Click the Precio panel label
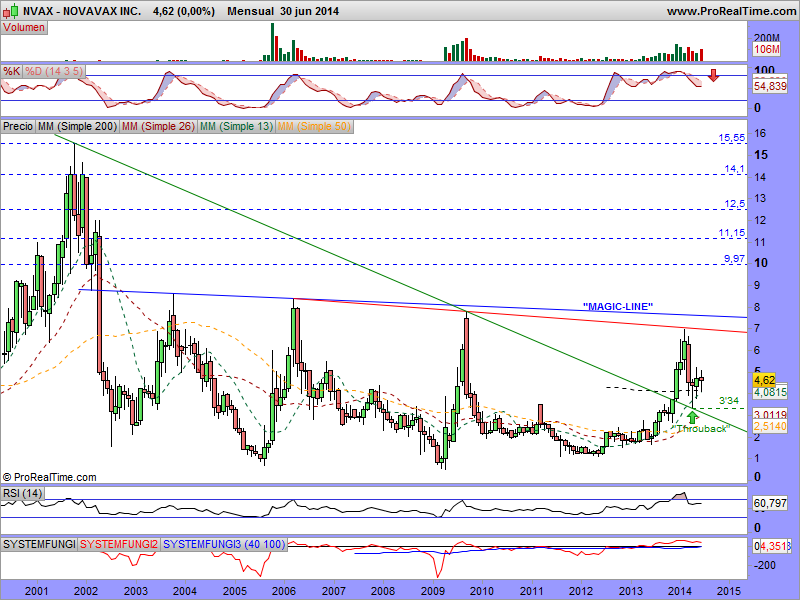The width and height of the screenshot is (800, 600). pyautogui.click(x=18, y=126)
